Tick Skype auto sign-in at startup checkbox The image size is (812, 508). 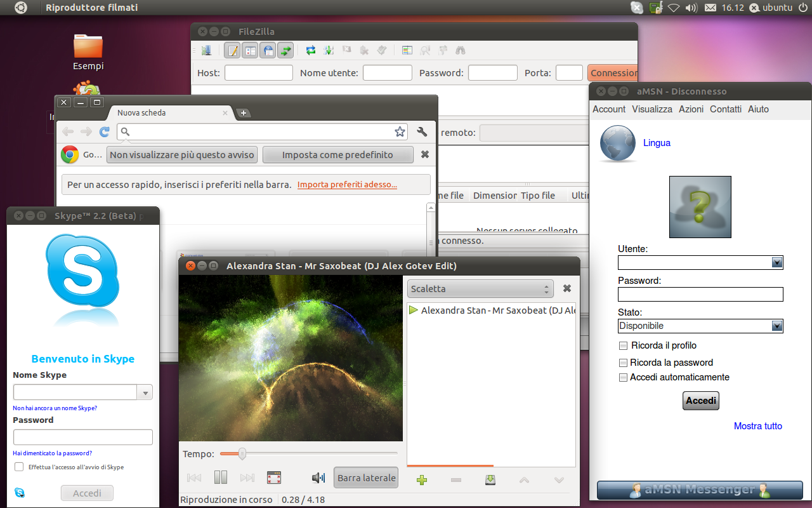tap(19, 467)
